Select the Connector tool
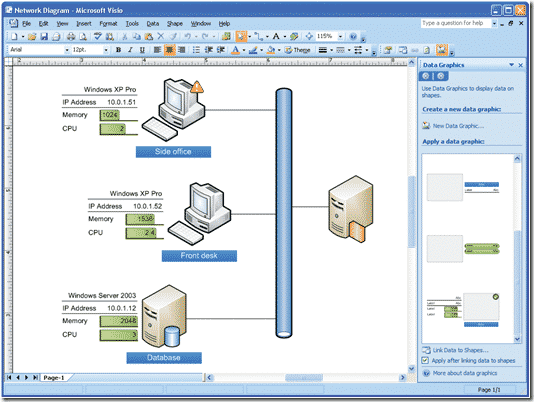 tap(259, 36)
